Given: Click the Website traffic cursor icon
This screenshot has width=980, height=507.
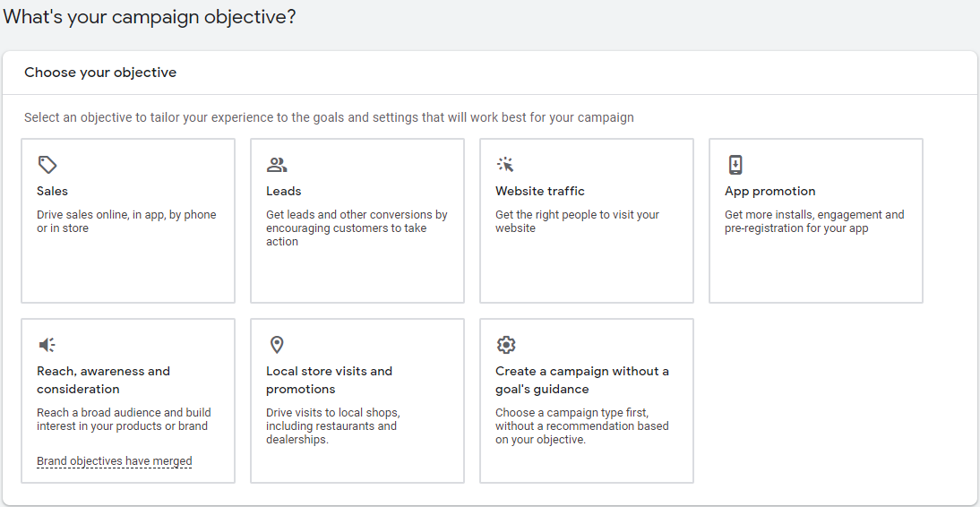Looking at the screenshot, I should (x=505, y=165).
